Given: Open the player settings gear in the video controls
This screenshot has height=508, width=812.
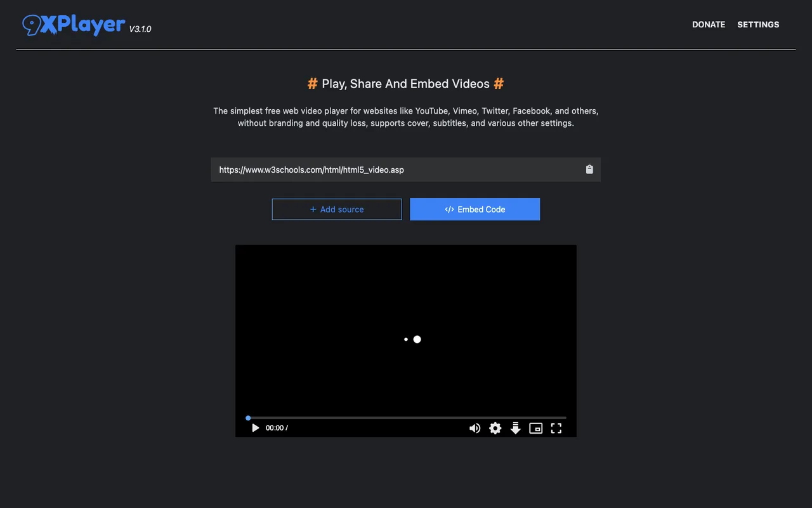Looking at the screenshot, I should [x=495, y=428].
